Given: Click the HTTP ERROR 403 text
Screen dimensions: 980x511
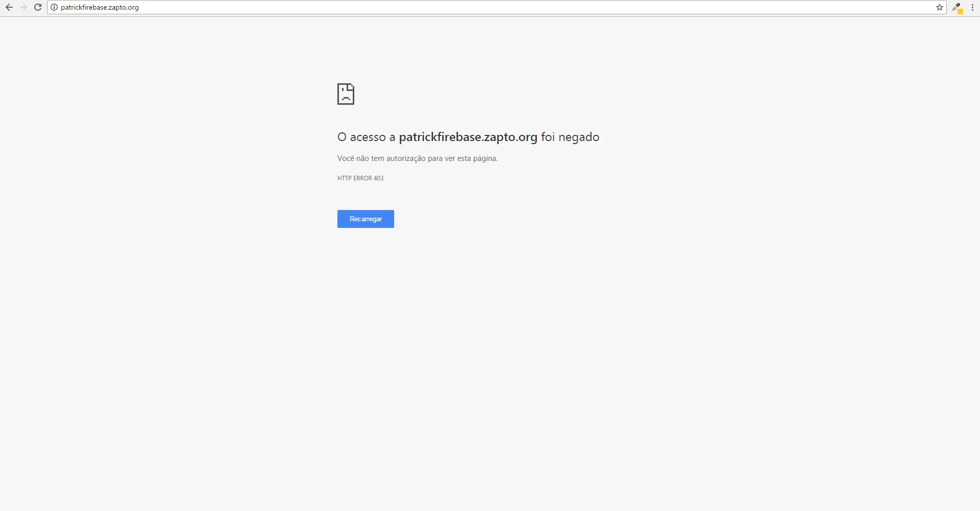Looking at the screenshot, I should (360, 178).
